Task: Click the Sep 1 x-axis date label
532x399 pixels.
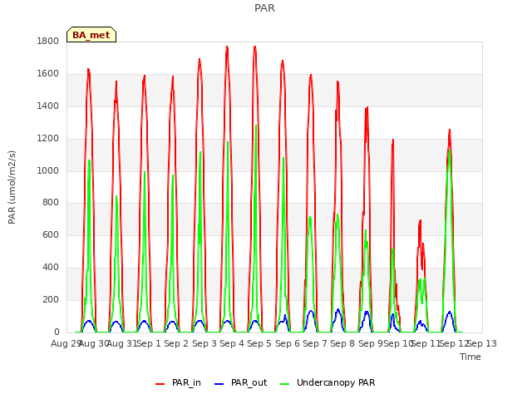Action: point(149,343)
